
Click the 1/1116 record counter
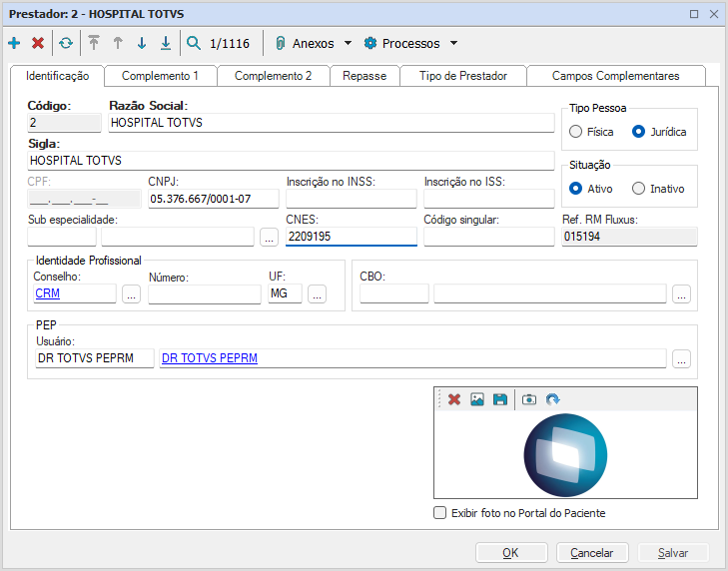click(230, 44)
